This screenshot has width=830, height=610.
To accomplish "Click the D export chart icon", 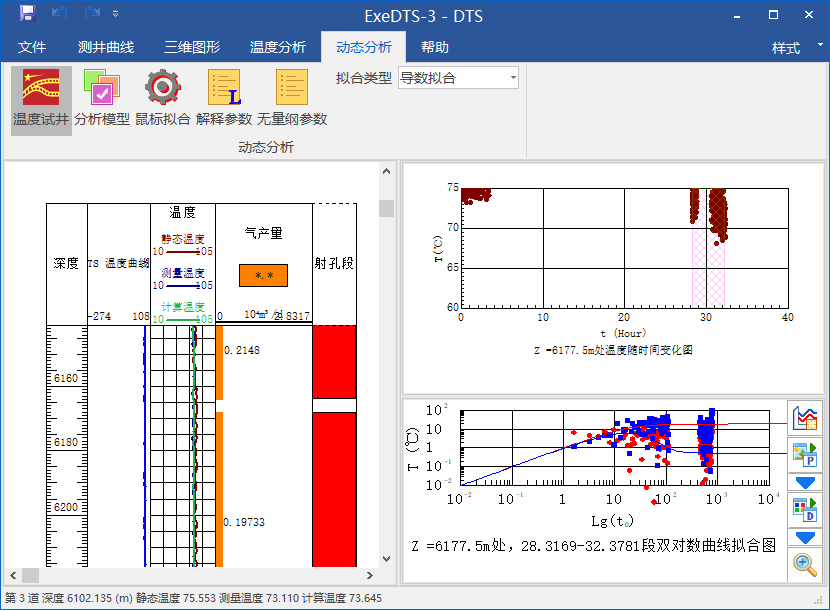I will 805,510.
